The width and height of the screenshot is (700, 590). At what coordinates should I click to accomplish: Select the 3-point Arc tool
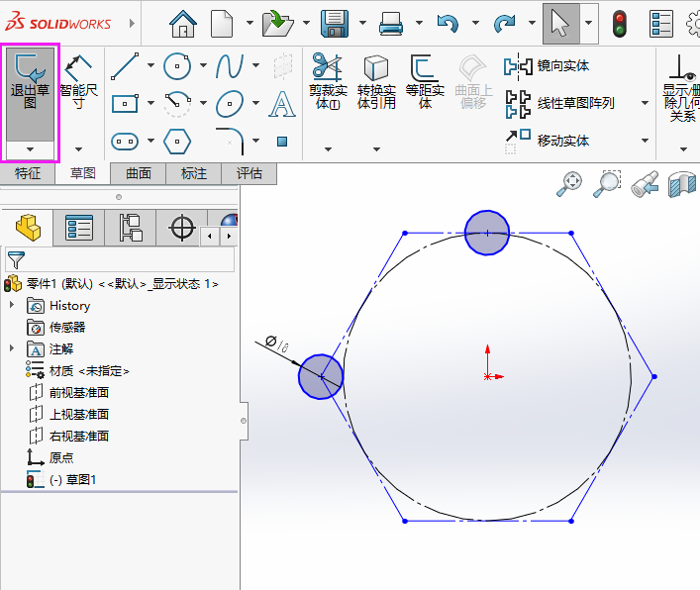point(177,104)
